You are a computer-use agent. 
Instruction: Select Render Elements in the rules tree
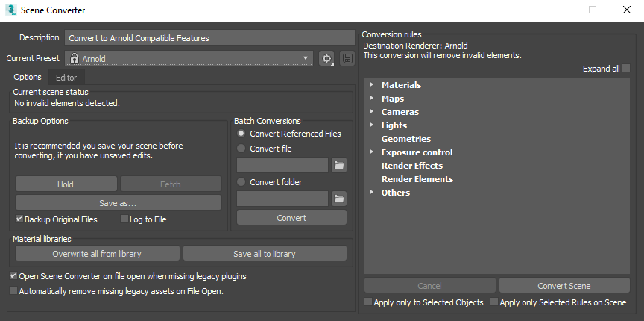(x=417, y=179)
